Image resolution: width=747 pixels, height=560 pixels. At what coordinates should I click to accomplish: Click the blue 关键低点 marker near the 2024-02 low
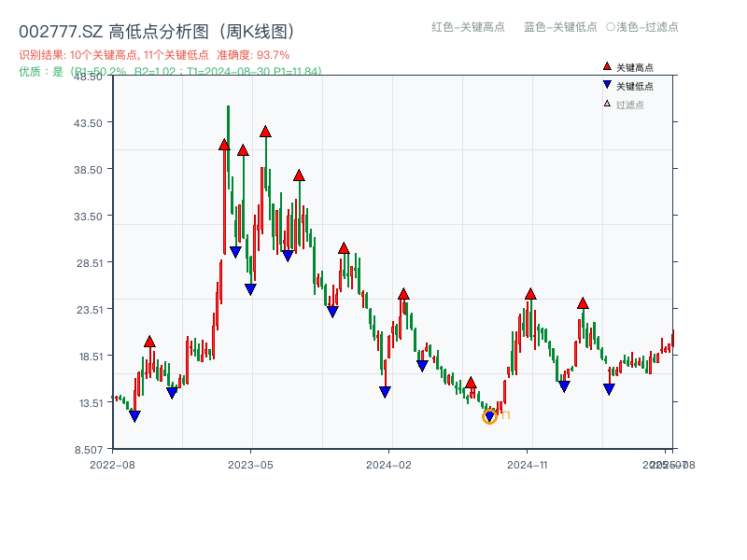pyautogui.click(x=384, y=389)
